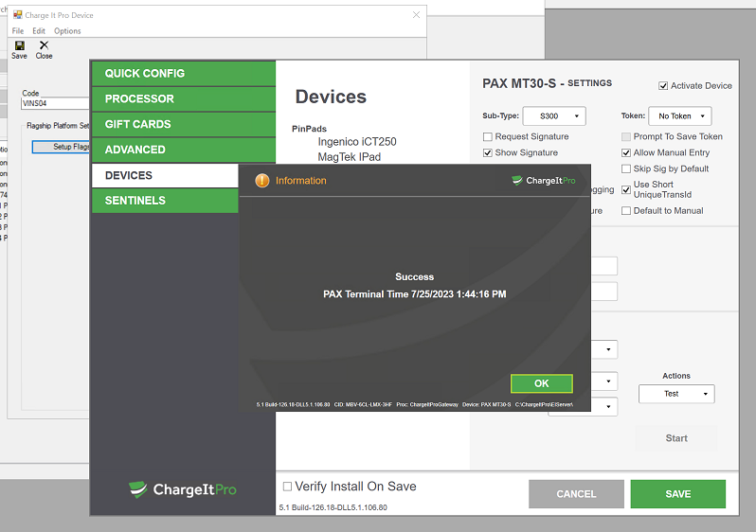Screen dimensions: 756x532
Task: Open the Options menu
Action: point(67,31)
